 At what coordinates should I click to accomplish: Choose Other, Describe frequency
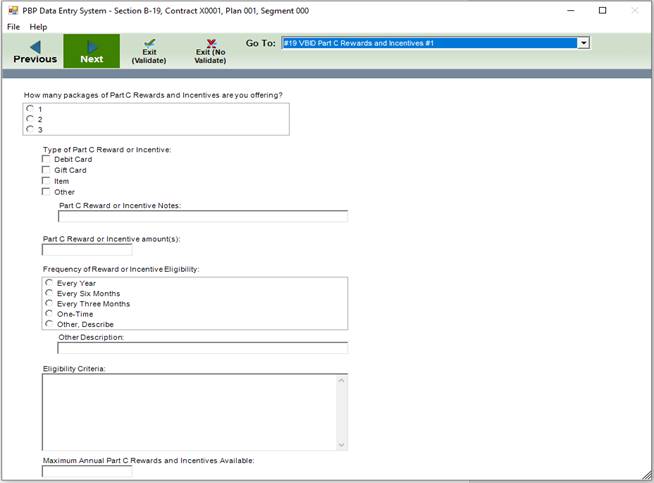[49, 324]
